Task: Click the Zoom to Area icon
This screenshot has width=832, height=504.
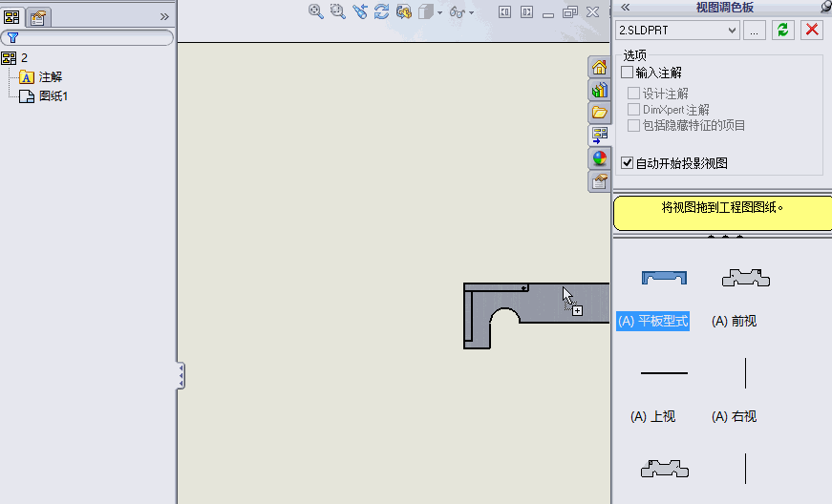Action: 337,11
